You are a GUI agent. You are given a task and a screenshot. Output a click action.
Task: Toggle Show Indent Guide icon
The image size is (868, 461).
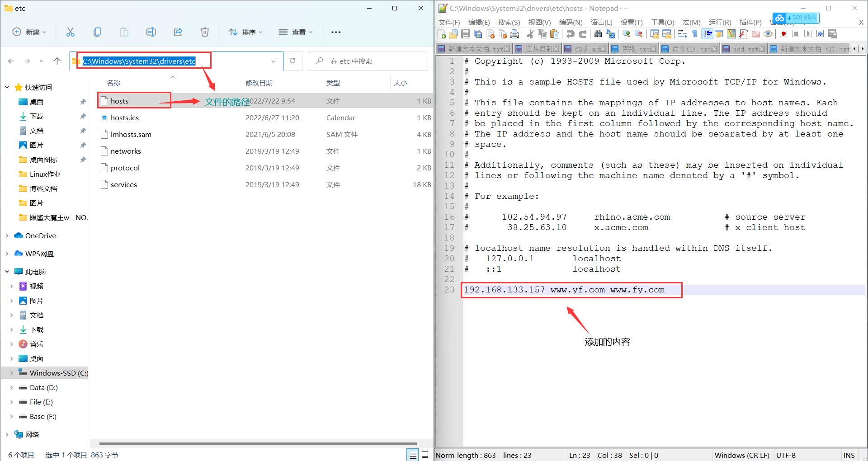tap(708, 34)
